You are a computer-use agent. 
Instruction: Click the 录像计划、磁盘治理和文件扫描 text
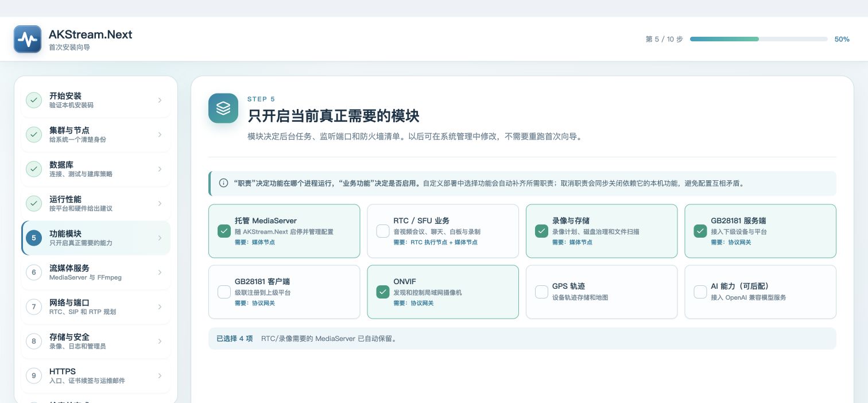(x=595, y=232)
